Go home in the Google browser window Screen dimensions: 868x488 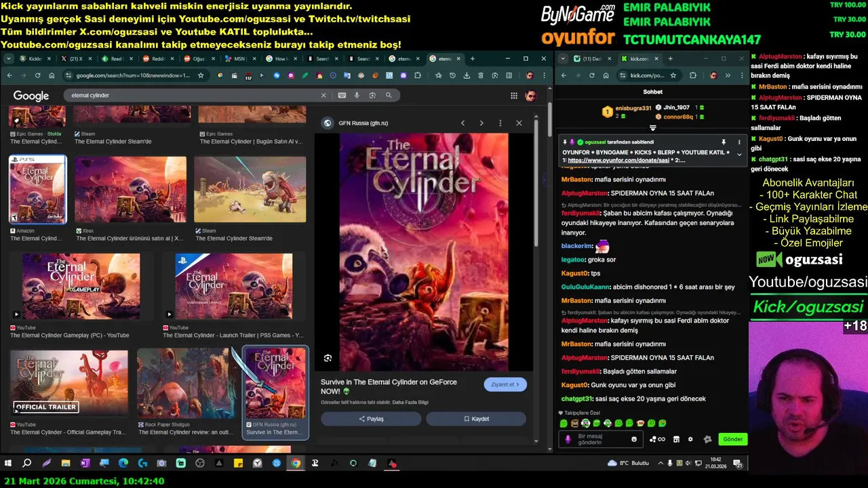tap(52, 75)
